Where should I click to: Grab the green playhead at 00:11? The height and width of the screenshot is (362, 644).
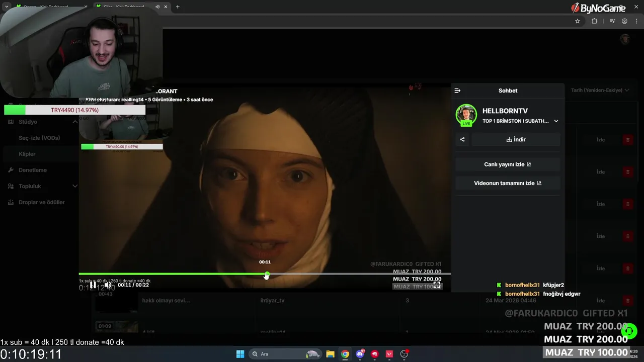coord(267,274)
